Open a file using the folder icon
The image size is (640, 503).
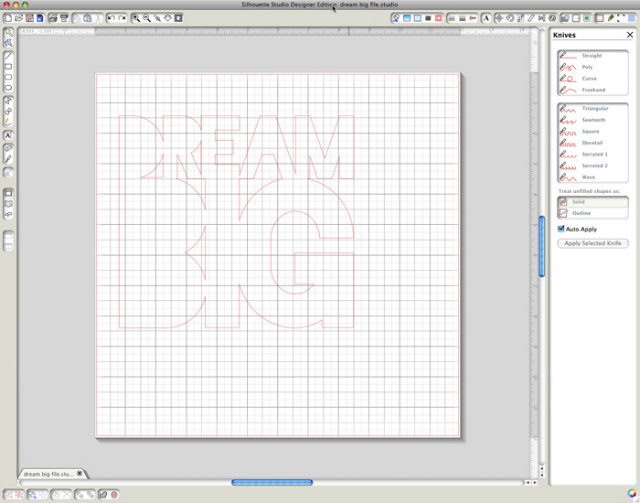pyautogui.click(x=18, y=18)
